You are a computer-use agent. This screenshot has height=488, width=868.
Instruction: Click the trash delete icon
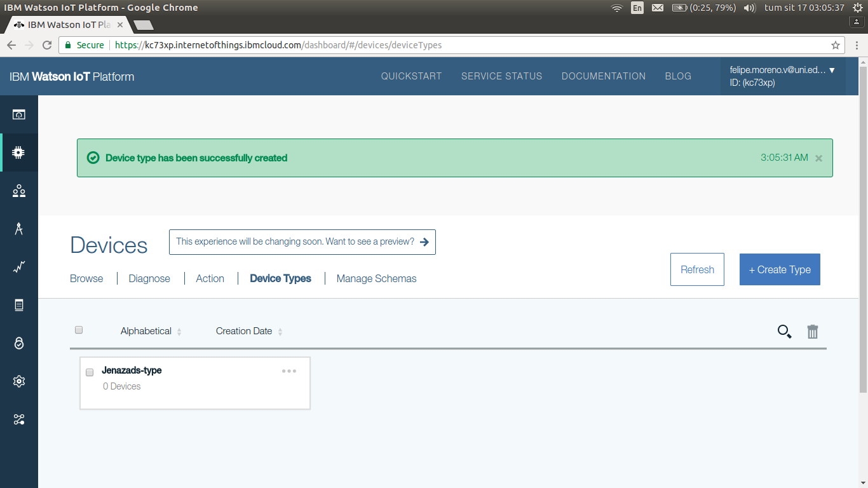click(813, 331)
